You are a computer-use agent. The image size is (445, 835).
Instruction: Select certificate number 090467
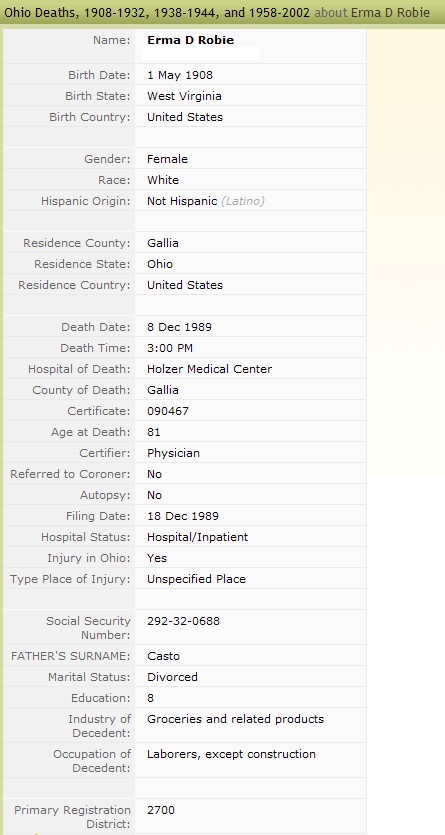tap(168, 411)
